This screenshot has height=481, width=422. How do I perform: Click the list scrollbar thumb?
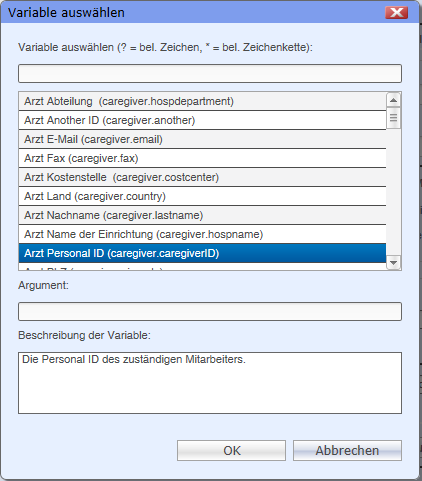click(x=393, y=118)
